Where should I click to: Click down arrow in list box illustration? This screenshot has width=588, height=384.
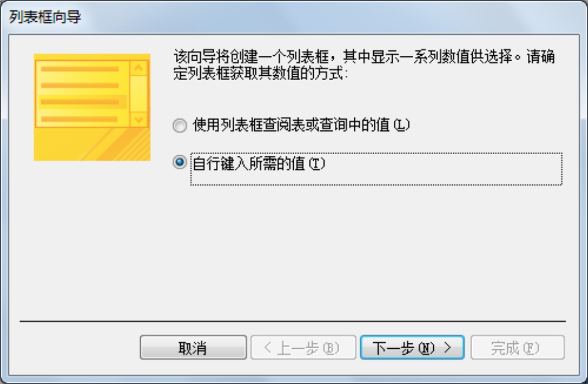click(139, 120)
